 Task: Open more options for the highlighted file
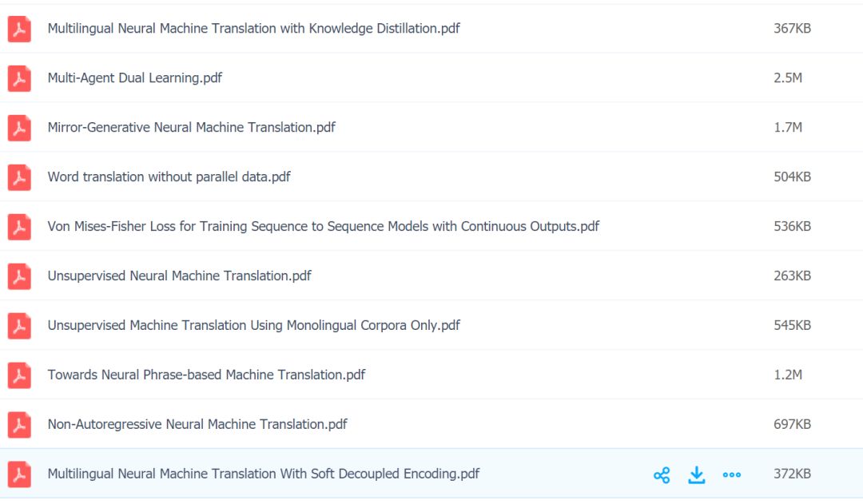(x=731, y=475)
